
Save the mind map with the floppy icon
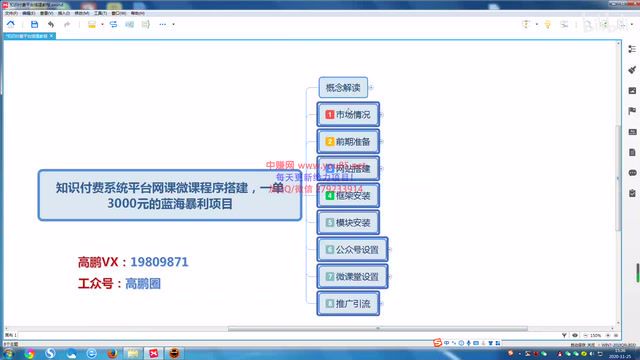coord(34,24)
